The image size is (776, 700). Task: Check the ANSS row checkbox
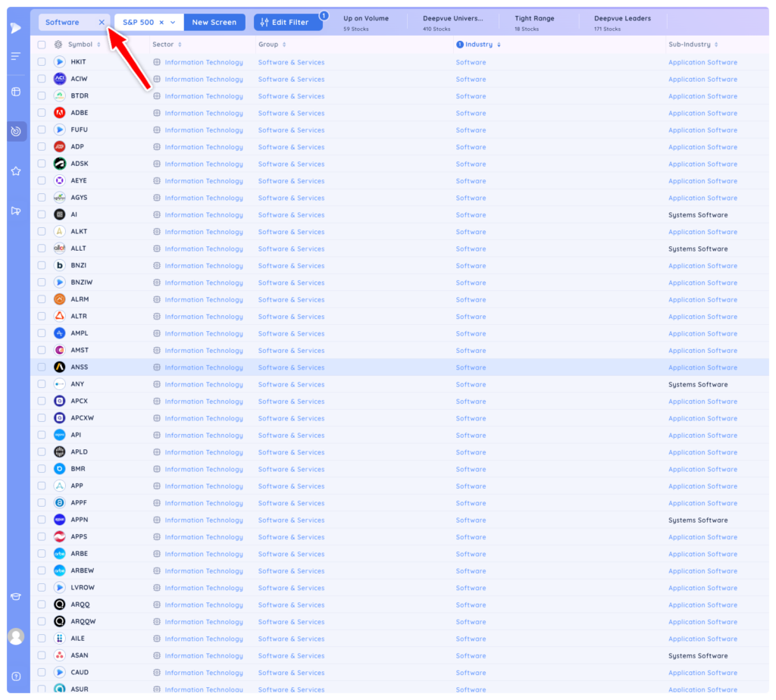coord(42,367)
